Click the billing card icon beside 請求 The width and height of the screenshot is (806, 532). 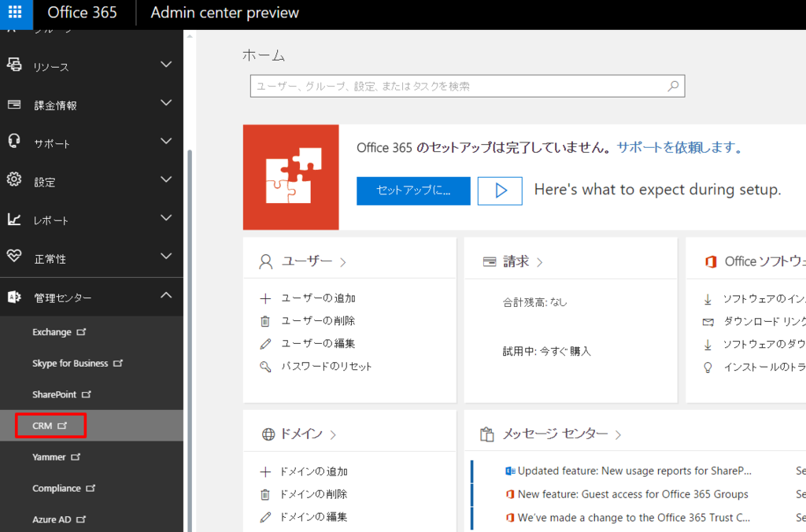(490, 262)
